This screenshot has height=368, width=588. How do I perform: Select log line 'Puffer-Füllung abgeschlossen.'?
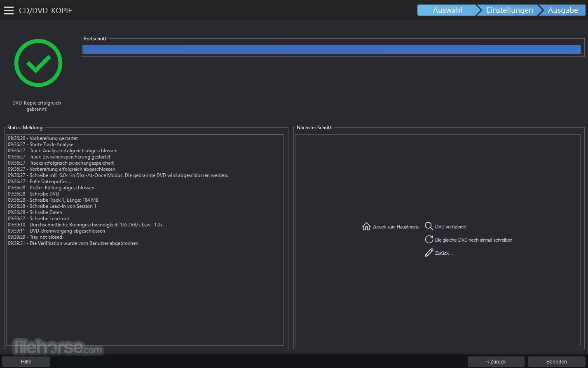pyautogui.click(x=52, y=188)
